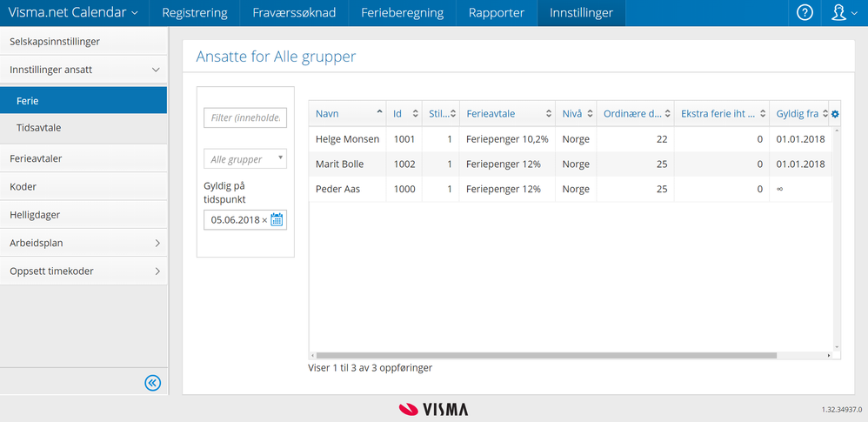Image resolution: width=868 pixels, height=422 pixels.
Task: Sort by the Navn column arrow
Action: click(x=379, y=112)
